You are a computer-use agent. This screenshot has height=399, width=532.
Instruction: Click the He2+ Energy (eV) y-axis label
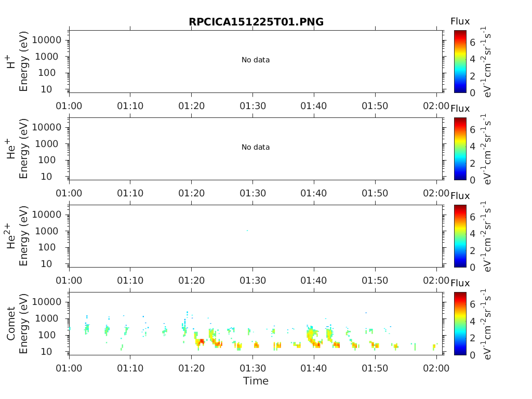(x=23, y=236)
